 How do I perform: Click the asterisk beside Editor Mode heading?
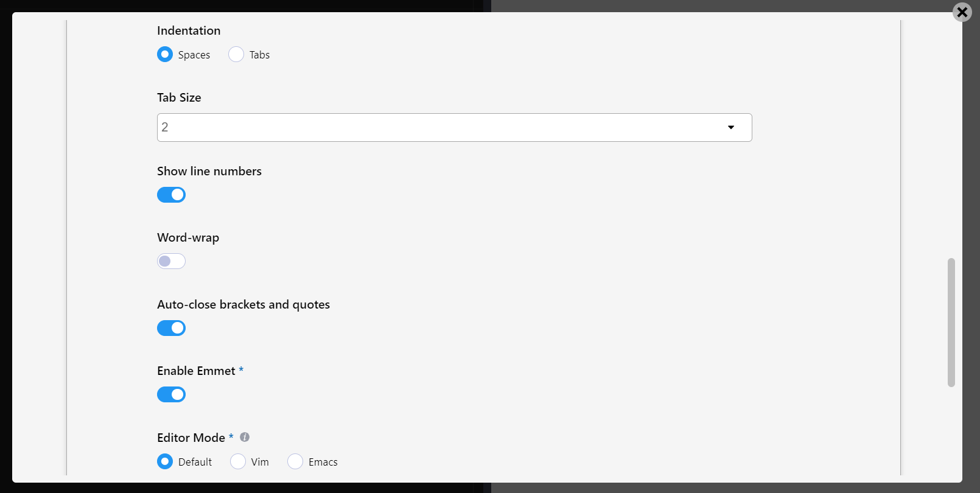pos(231,437)
